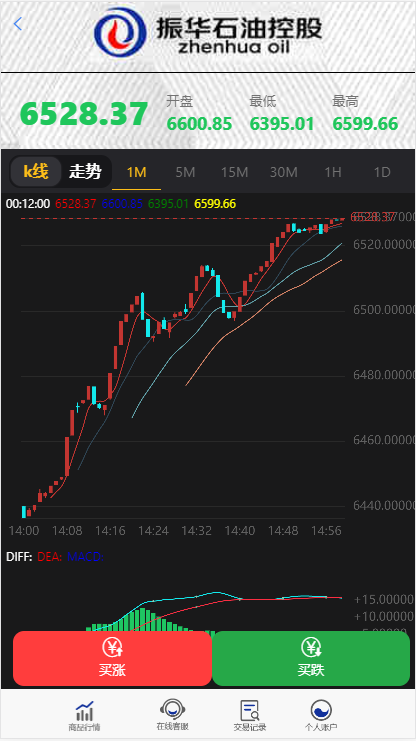The image size is (416, 741).
Task: Select the 1H interval tab
Action: 333,172
